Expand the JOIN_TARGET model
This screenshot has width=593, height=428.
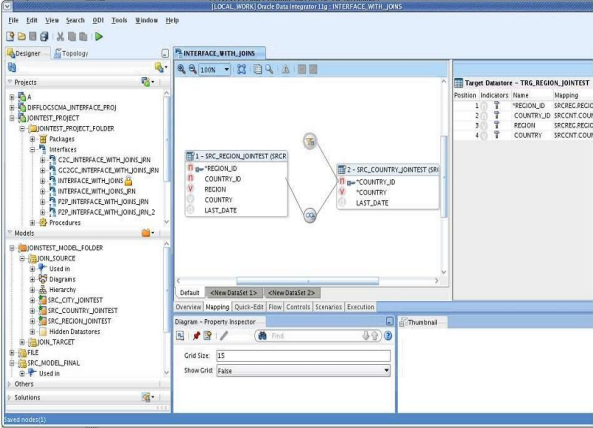coord(22,342)
